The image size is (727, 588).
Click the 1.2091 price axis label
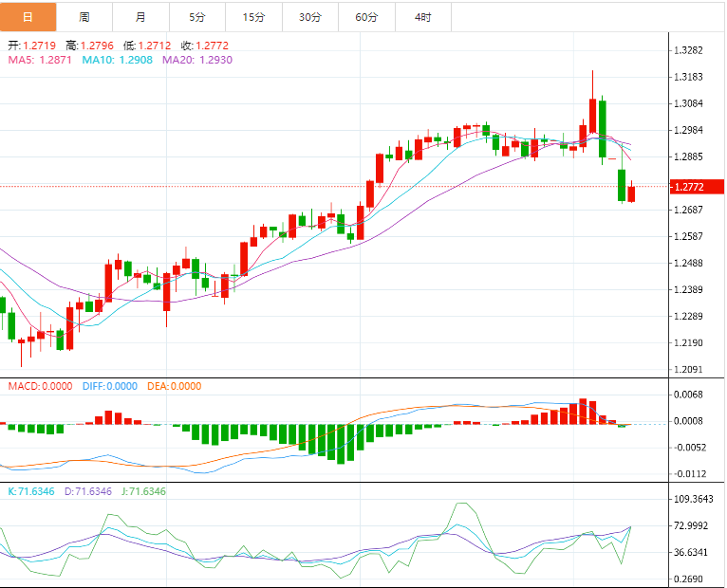coord(688,370)
